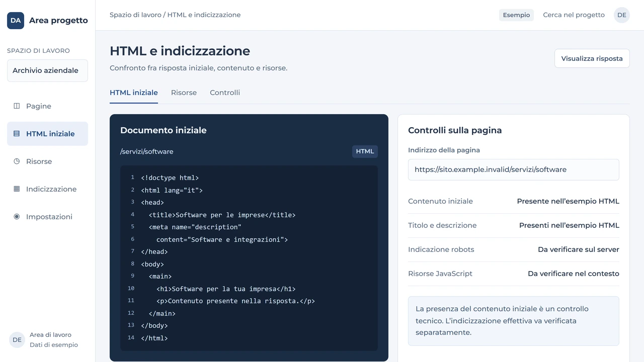The height and width of the screenshot is (362, 644).
Task: Click the Contenuto iniziale row label
Action: click(440, 201)
